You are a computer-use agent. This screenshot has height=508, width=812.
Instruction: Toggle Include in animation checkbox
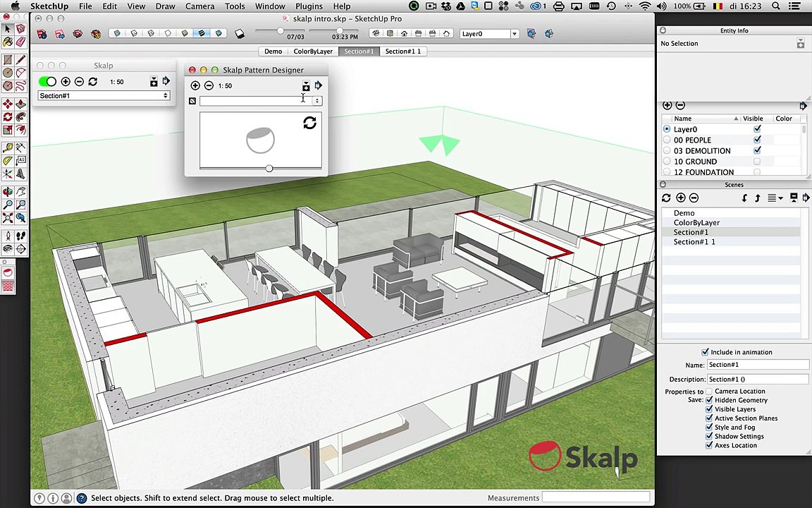(x=705, y=351)
